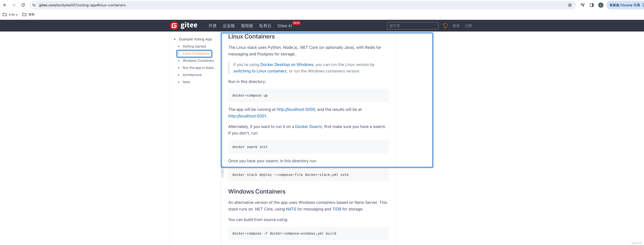The height and width of the screenshot is (245, 644).
Task: Open the 'Docker Swarm' link
Action: coord(308,127)
